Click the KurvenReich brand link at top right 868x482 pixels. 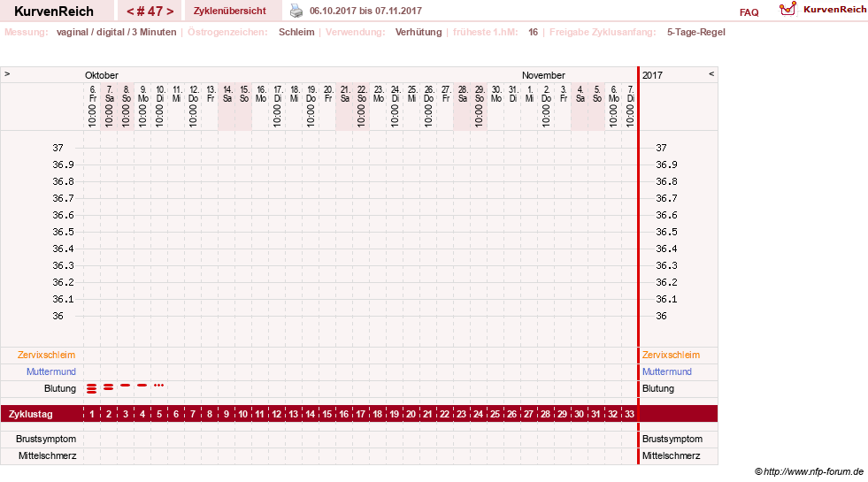click(x=835, y=10)
